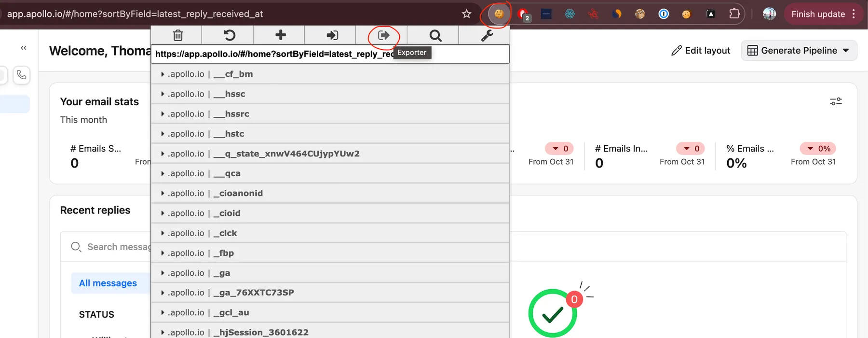Click the orange crescent extension icon
Screen dimensions: 868x338
pos(617,14)
